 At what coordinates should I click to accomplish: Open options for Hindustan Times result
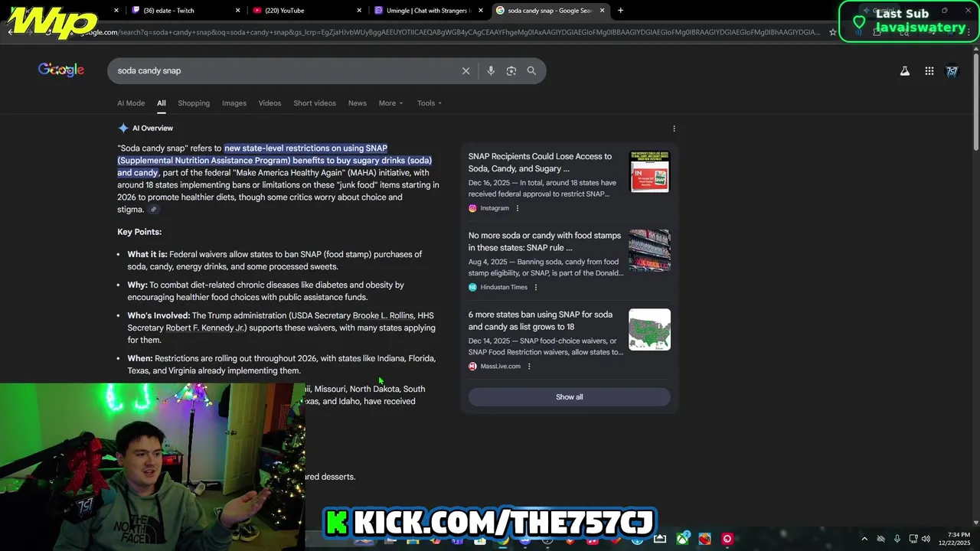pyautogui.click(x=536, y=287)
